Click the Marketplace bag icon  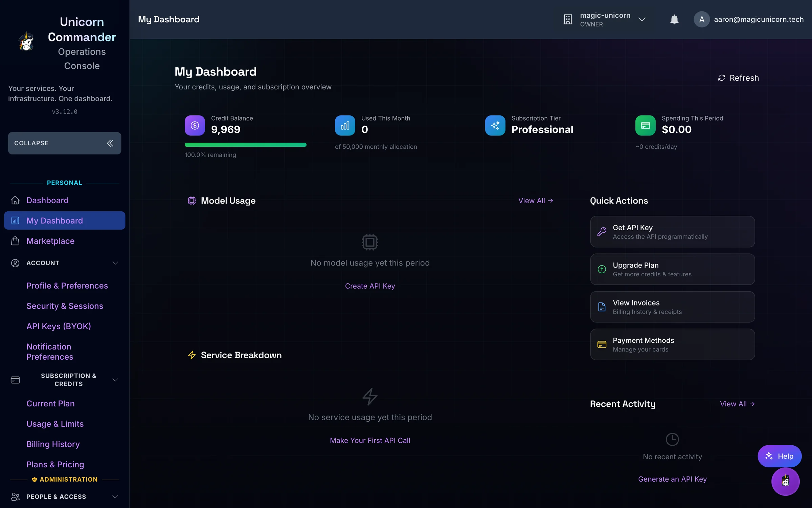15,241
